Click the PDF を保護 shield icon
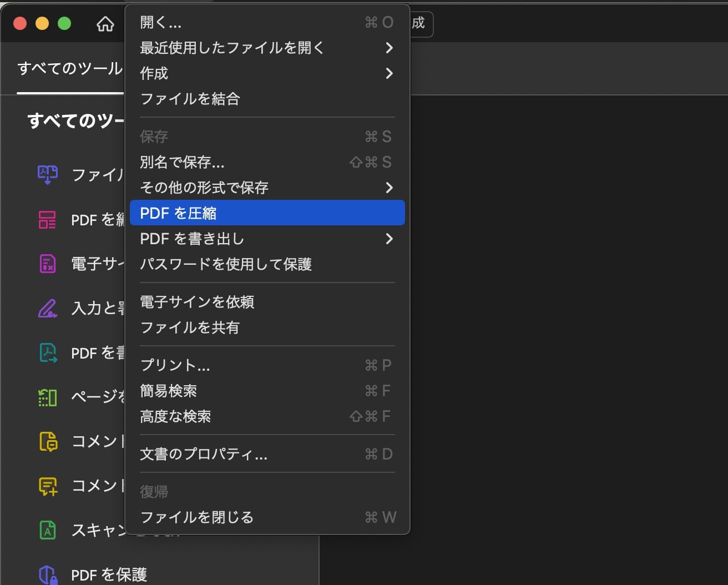728x585 pixels. (48, 574)
